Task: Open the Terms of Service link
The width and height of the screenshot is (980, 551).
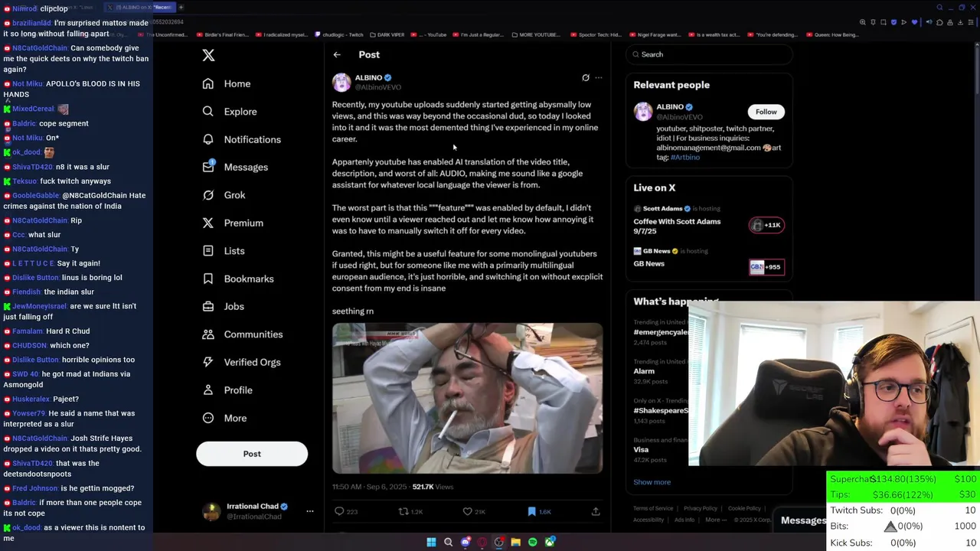Action: (653, 508)
